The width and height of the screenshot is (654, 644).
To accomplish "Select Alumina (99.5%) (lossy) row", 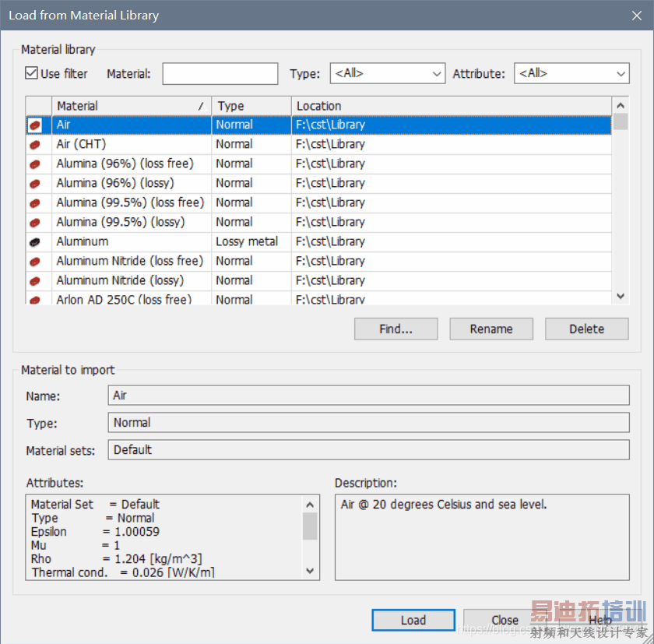I will pyautogui.click(x=318, y=222).
